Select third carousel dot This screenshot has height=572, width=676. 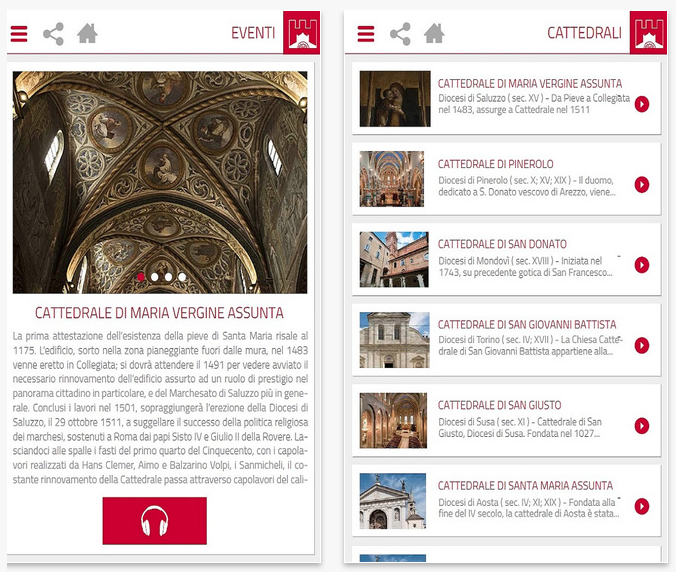[x=169, y=277]
